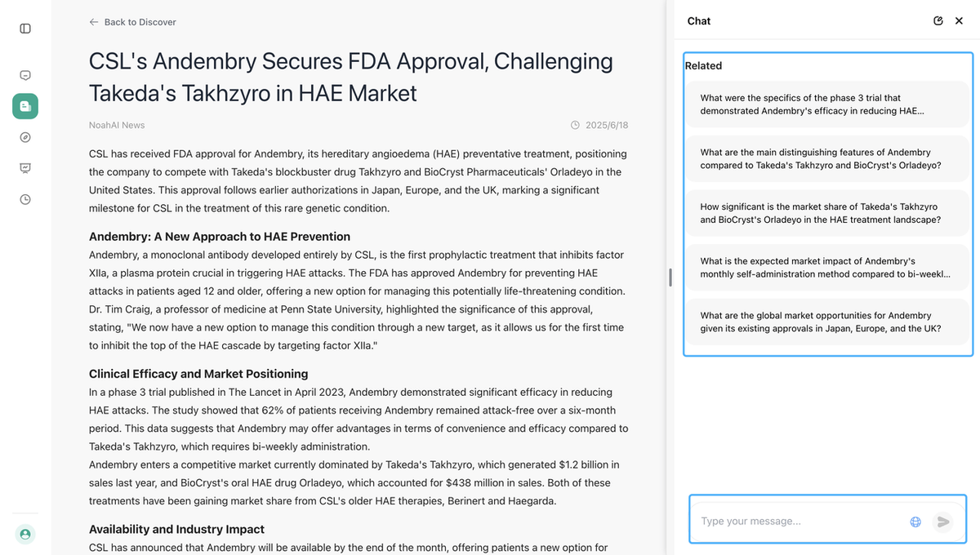Screen dimensions: 980x555
Task: Ask about Andembry's distinguishing features question
Action: click(x=826, y=158)
